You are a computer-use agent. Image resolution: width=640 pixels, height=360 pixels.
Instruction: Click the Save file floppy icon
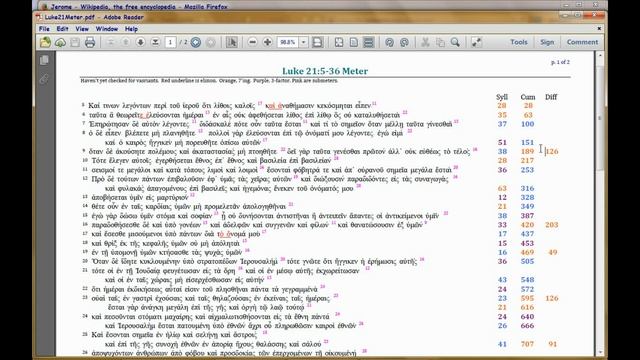pos(75,42)
